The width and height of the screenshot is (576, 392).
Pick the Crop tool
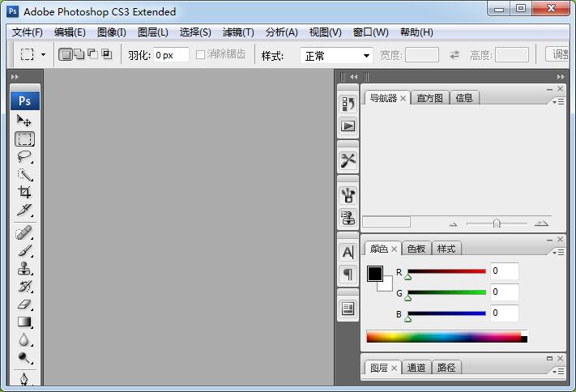click(24, 193)
